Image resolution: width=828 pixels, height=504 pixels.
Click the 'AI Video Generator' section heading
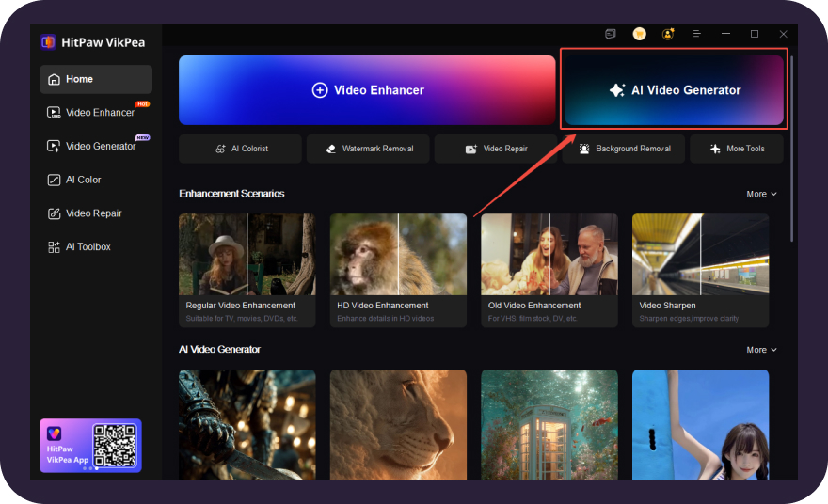tap(219, 350)
